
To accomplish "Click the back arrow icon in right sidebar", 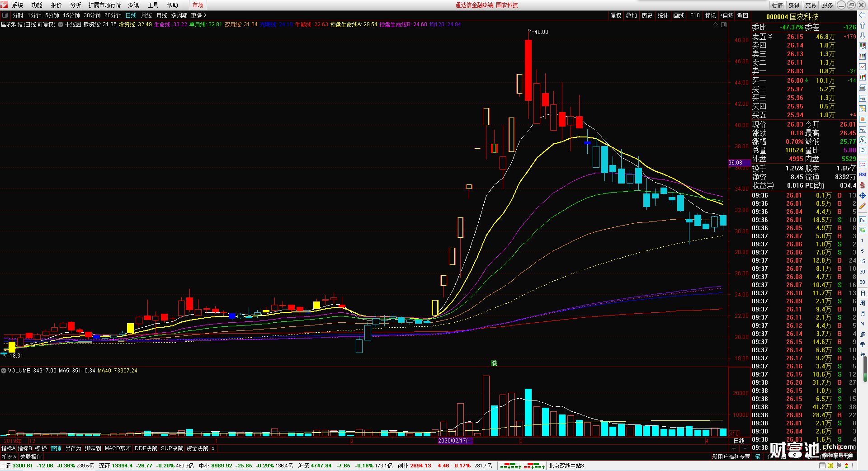I will pyautogui.click(x=863, y=15).
